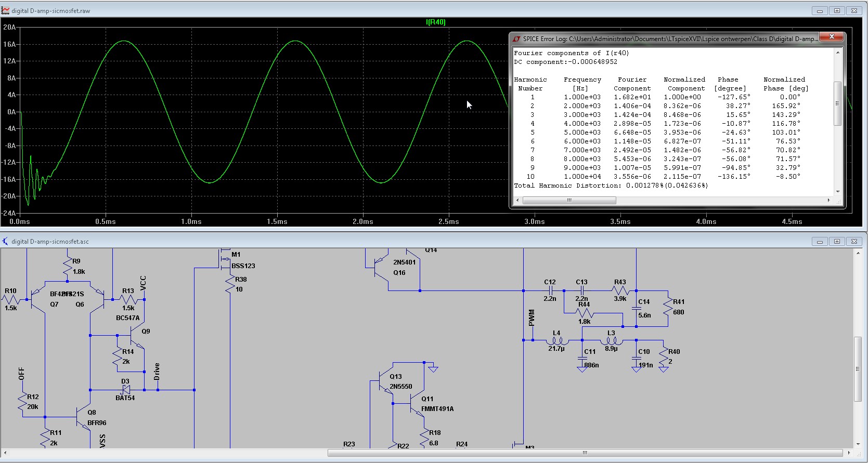This screenshot has height=463, width=868.
Task: Click the 1.682e+01 Fourier component value
Action: [x=632, y=97]
